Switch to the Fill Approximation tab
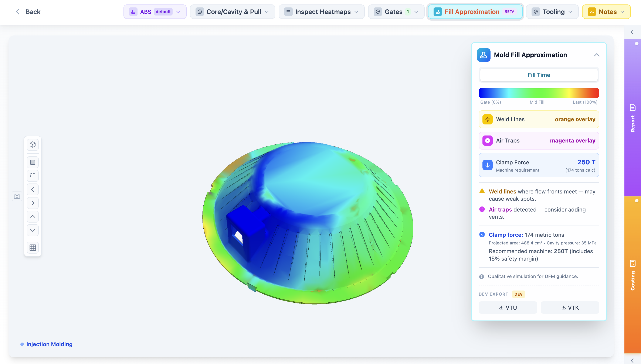 pos(475,11)
